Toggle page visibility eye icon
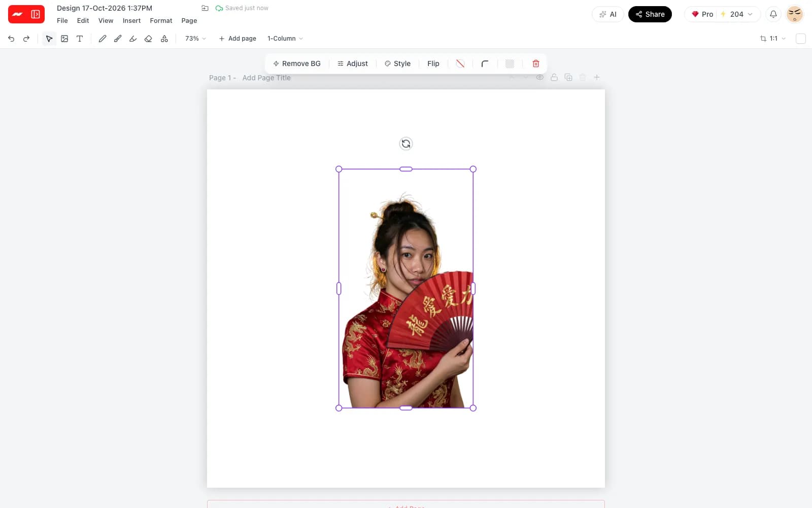The height and width of the screenshot is (508, 812). (540, 77)
